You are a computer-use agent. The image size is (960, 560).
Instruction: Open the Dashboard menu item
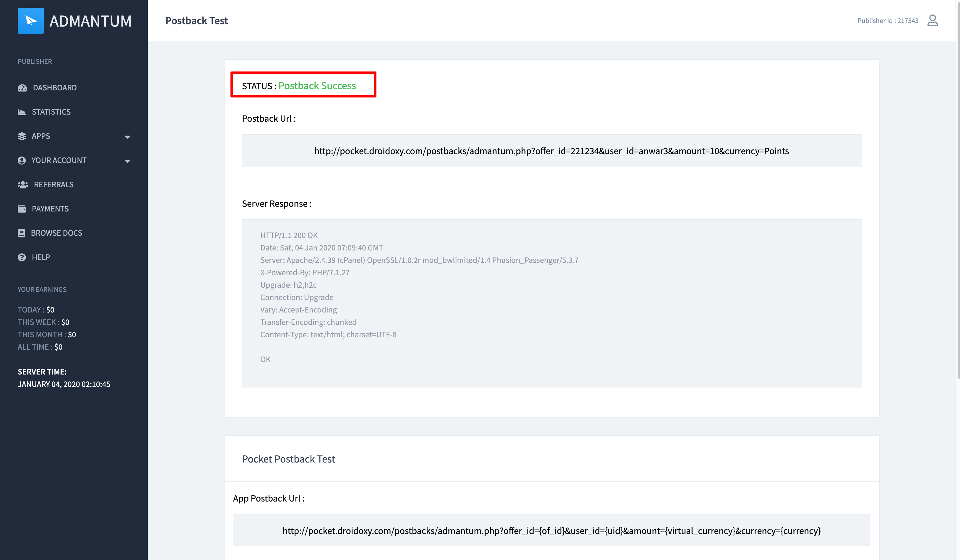click(x=54, y=88)
